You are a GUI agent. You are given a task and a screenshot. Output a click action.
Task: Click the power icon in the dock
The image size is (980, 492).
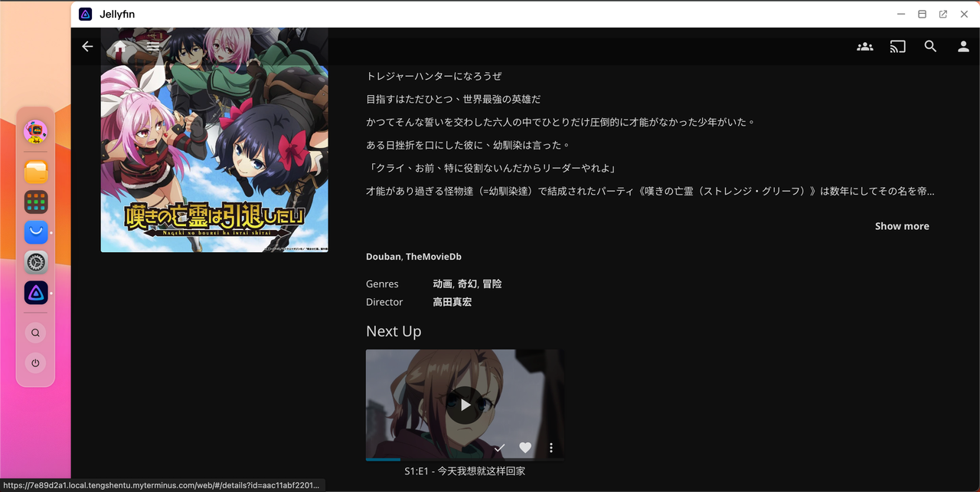pyautogui.click(x=36, y=362)
